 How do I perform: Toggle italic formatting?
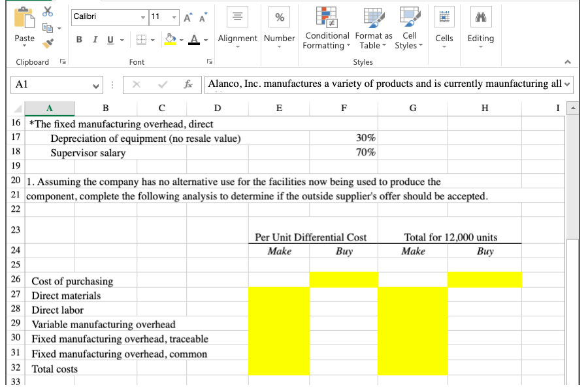(x=95, y=39)
